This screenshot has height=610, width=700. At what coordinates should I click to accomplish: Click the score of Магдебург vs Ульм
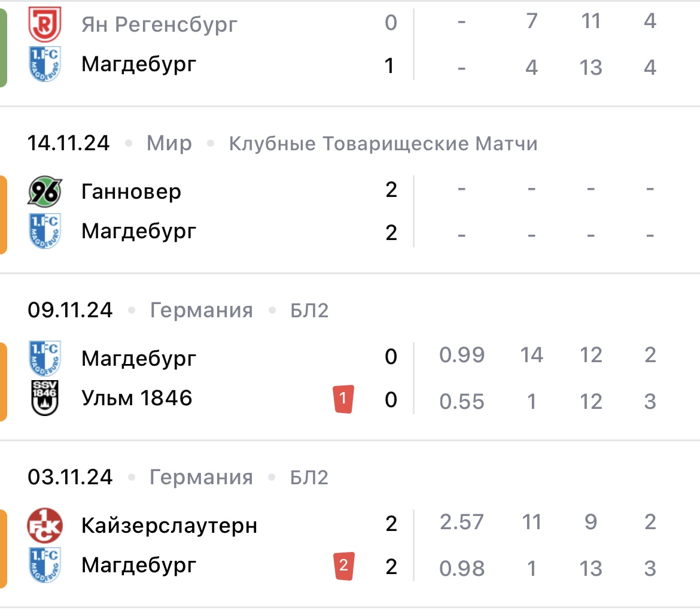(x=390, y=377)
